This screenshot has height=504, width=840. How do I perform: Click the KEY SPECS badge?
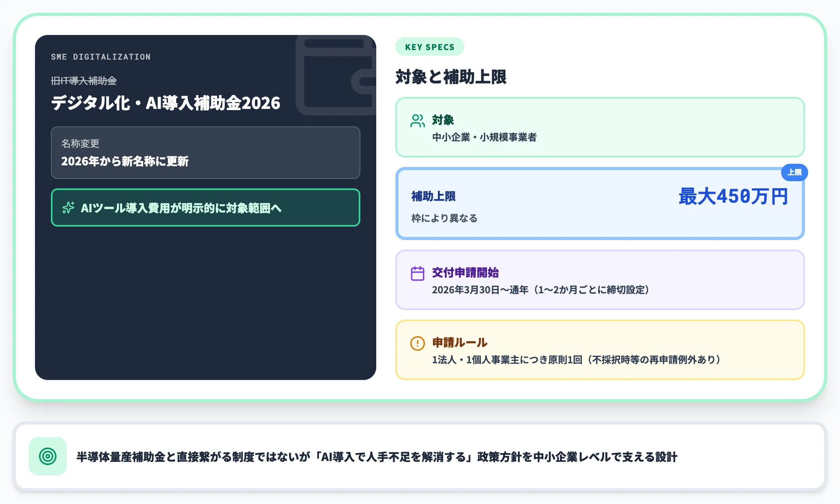pyautogui.click(x=430, y=47)
